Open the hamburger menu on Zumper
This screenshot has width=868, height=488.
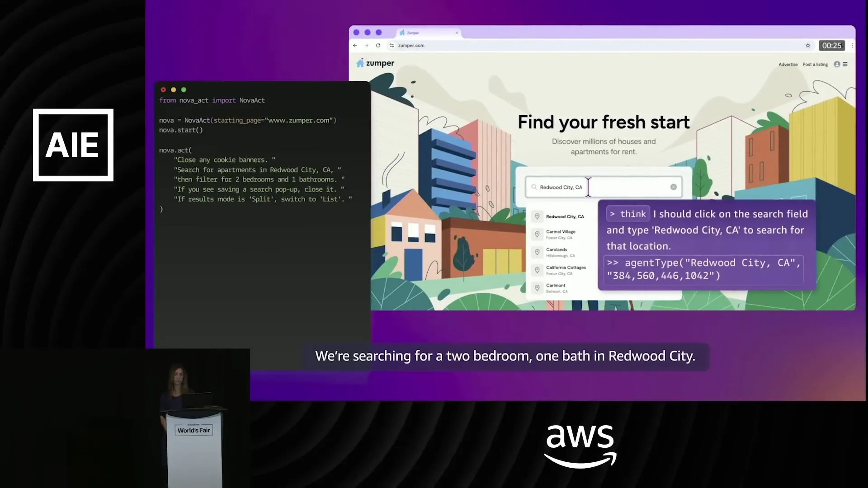[845, 65]
